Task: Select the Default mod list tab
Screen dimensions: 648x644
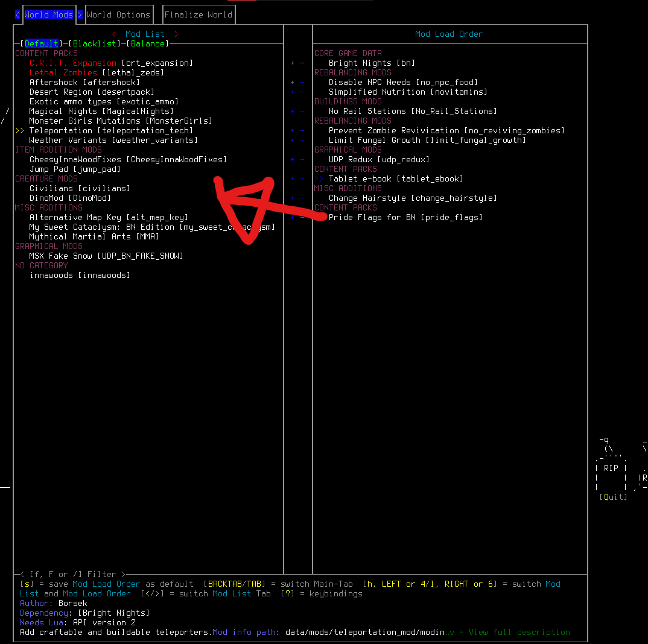Action: 41,44
